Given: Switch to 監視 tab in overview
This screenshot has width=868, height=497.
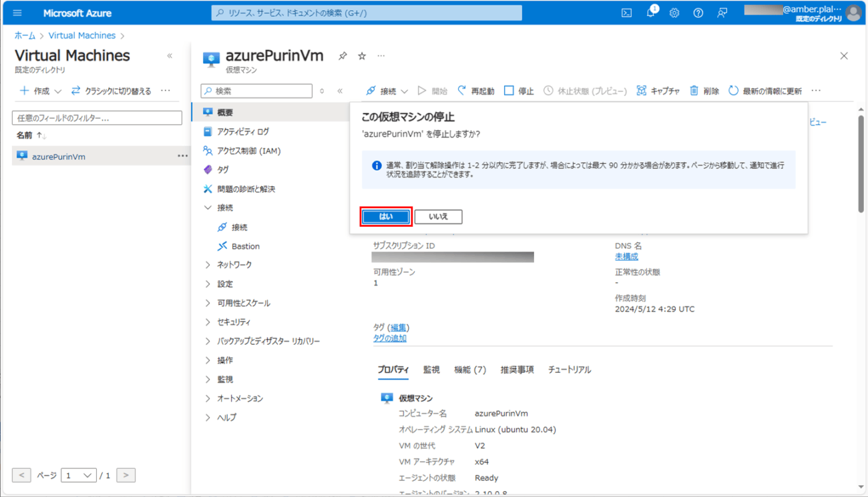Looking at the screenshot, I should (x=431, y=370).
